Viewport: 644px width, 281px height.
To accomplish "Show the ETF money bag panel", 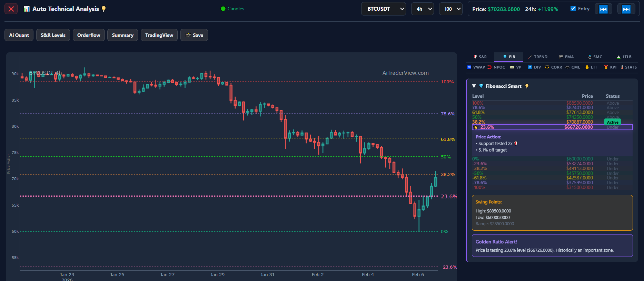I will [x=591, y=67].
